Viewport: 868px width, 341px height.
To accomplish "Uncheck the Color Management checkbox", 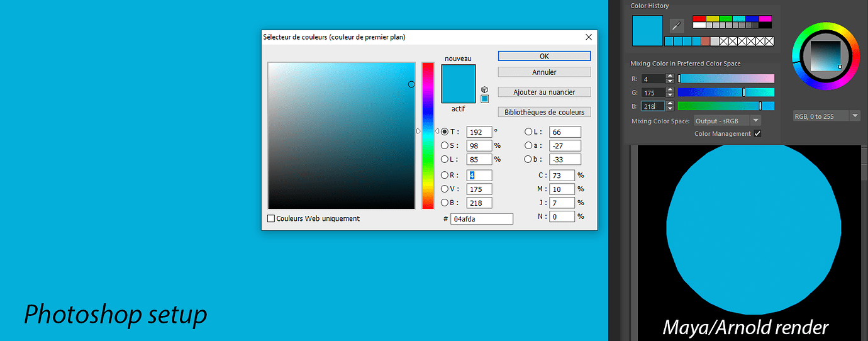I will point(757,133).
